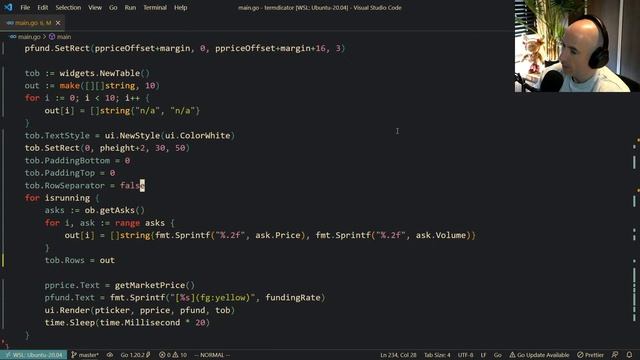Click 'getMarketPrice()' function call
Image resolution: width=640 pixels, height=360 pixels.
(155, 285)
